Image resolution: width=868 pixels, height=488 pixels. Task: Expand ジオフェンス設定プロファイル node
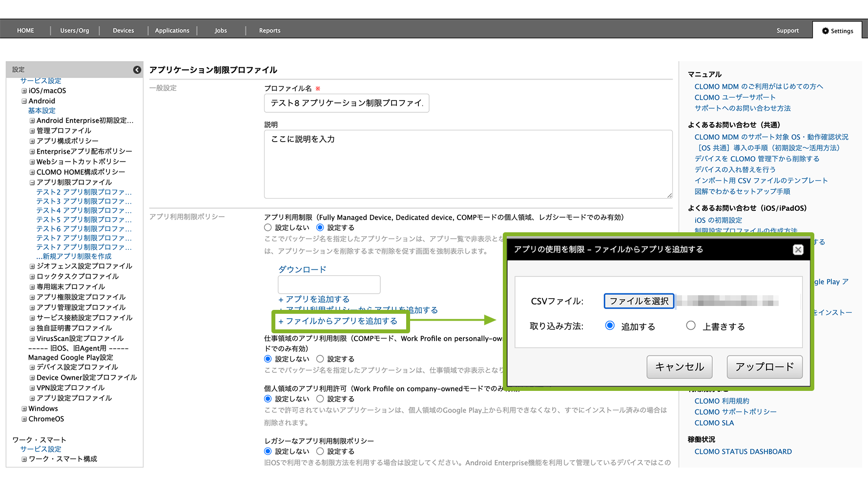32,266
